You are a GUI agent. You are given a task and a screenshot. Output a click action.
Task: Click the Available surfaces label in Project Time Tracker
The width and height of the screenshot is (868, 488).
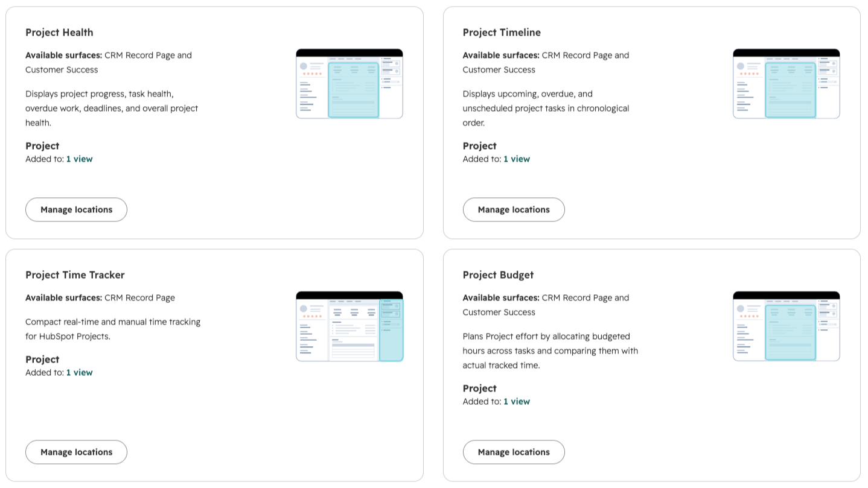point(63,298)
